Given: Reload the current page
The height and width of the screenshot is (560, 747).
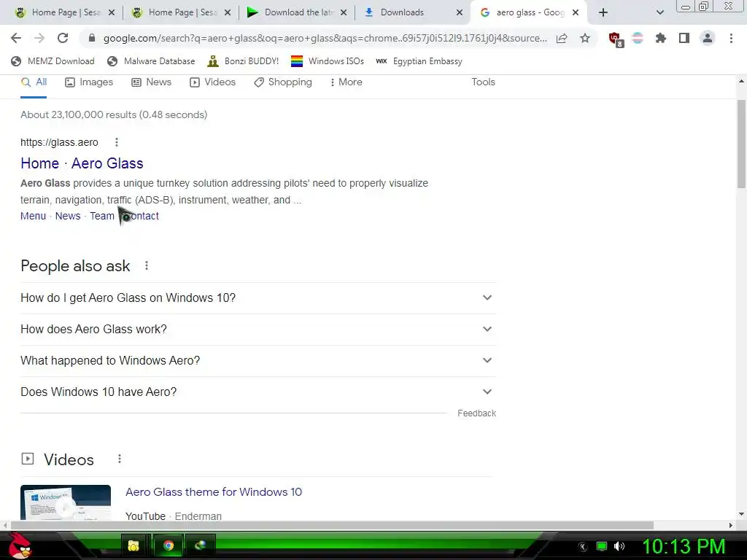Looking at the screenshot, I should point(63,38).
